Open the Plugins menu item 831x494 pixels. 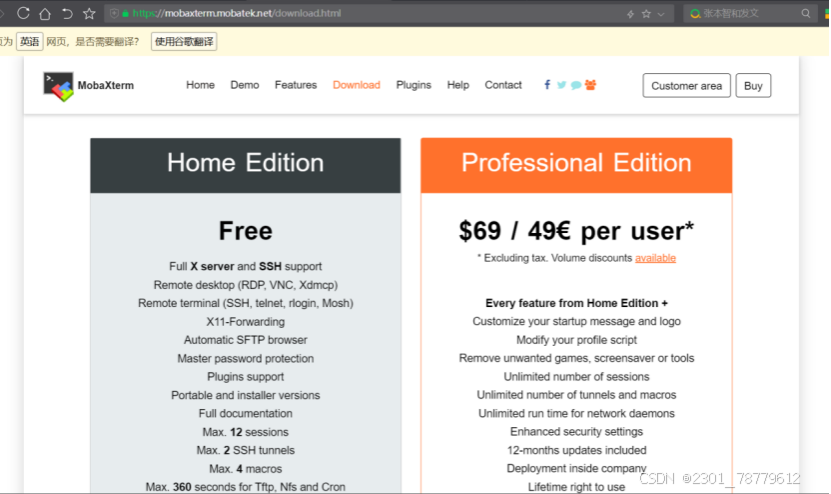[x=413, y=85]
